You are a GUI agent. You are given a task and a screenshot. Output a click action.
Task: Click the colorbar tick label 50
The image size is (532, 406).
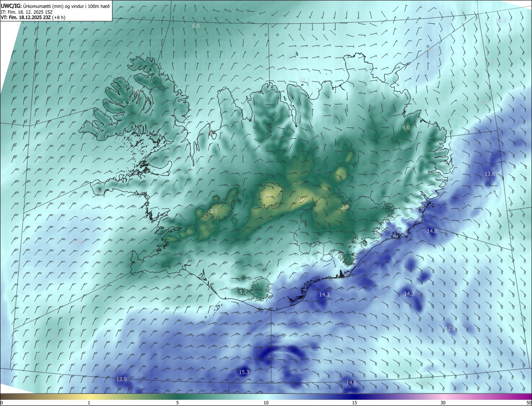529,403
